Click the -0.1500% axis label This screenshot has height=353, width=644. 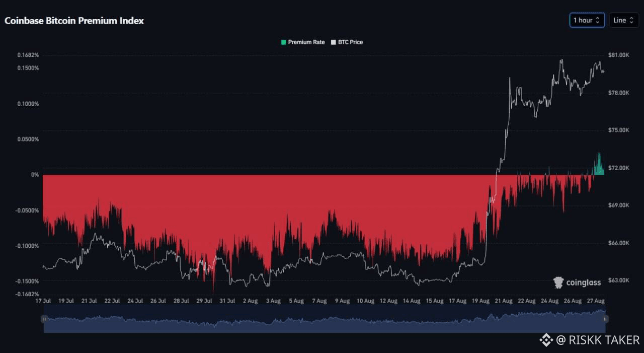point(27,281)
